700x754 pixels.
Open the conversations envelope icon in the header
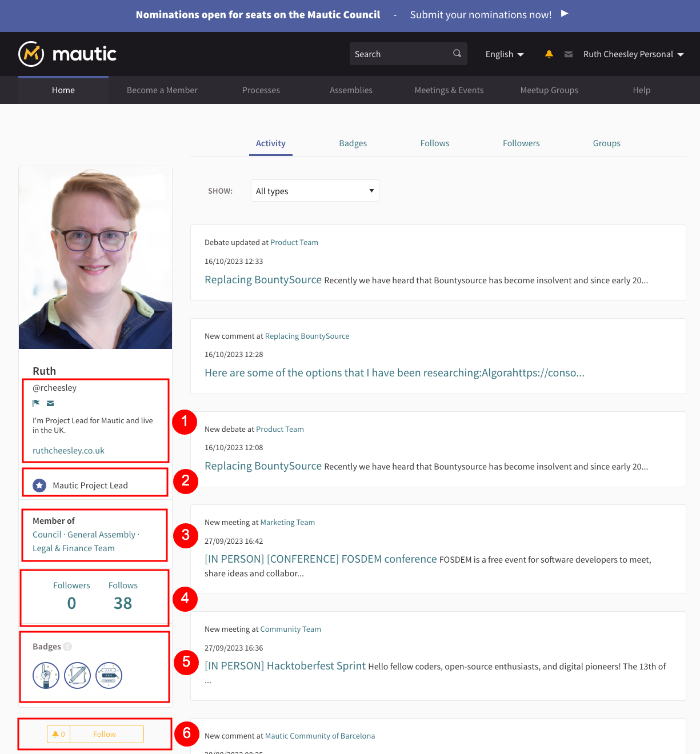568,54
